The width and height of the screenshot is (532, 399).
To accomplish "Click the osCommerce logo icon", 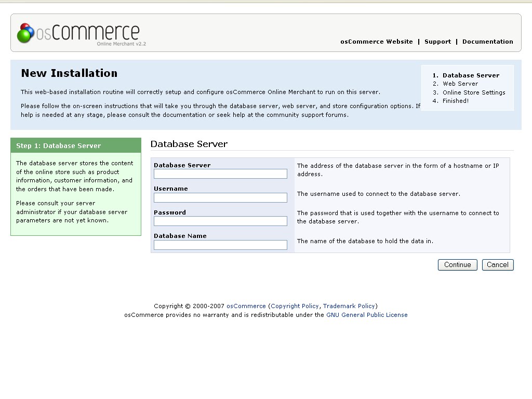I will (26, 33).
